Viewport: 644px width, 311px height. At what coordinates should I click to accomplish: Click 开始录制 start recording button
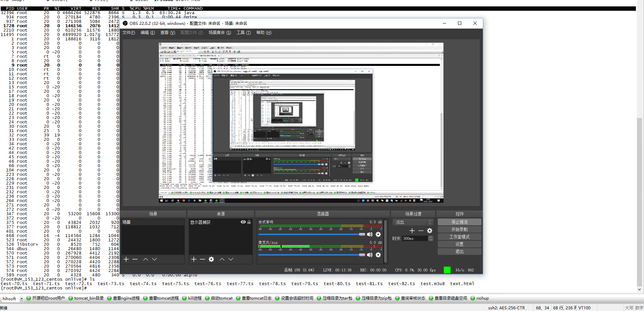point(459,229)
